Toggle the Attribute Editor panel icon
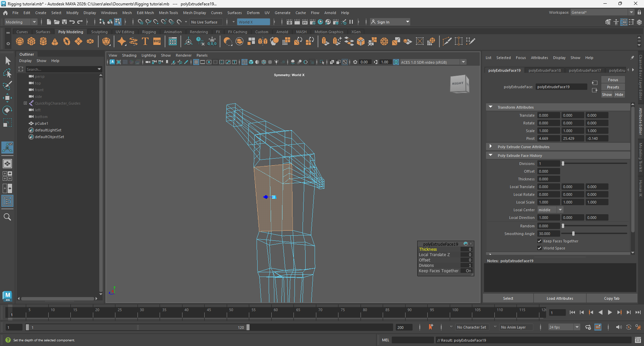644x346 pixels. (x=624, y=22)
